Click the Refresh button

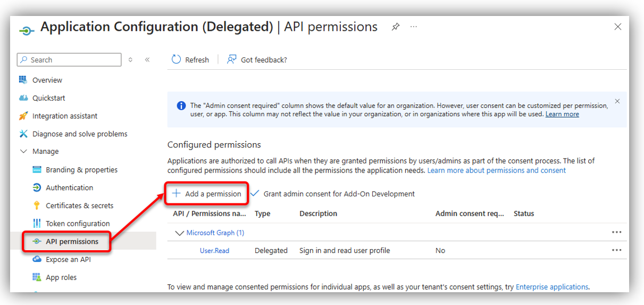[x=190, y=60]
